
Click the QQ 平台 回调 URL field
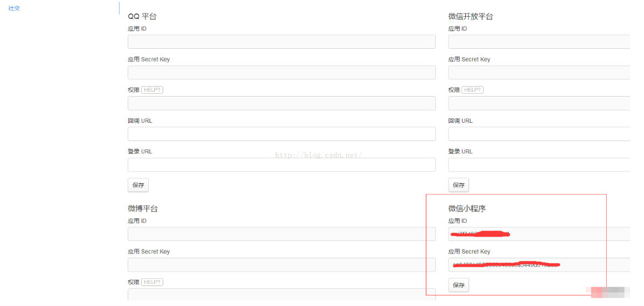[x=282, y=134]
